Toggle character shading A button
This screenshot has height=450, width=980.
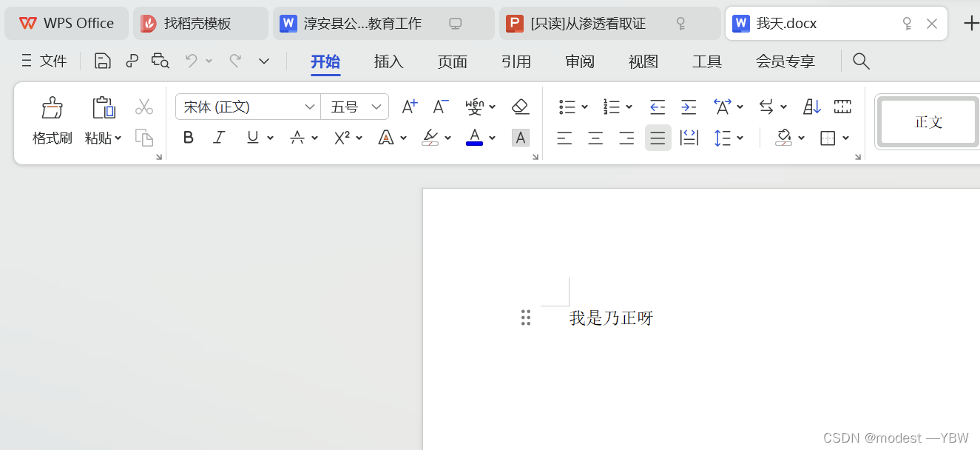point(521,138)
